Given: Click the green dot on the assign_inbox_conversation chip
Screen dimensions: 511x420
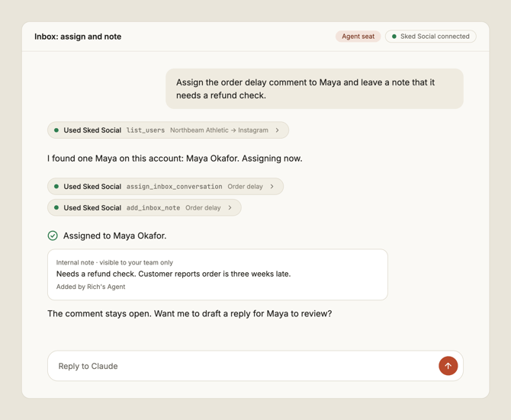Looking at the screenshot, I should [56, 187].
